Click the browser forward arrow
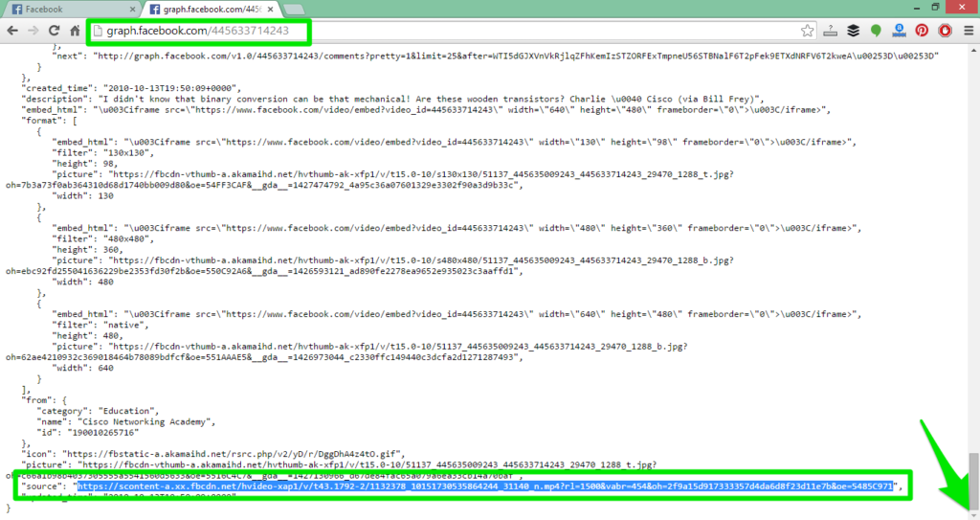Image resolution: width=980 pixels, height=520 pixels. (33, 31)
